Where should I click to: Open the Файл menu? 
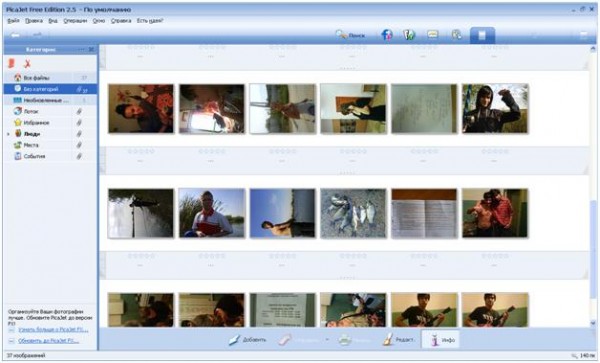pos(13,21)
